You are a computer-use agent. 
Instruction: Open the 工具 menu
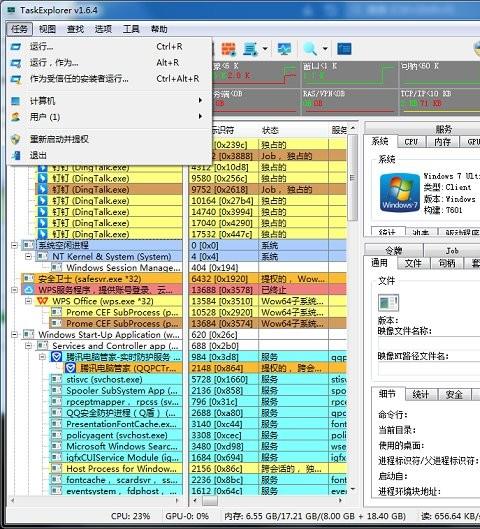click(x=131, y=29)
